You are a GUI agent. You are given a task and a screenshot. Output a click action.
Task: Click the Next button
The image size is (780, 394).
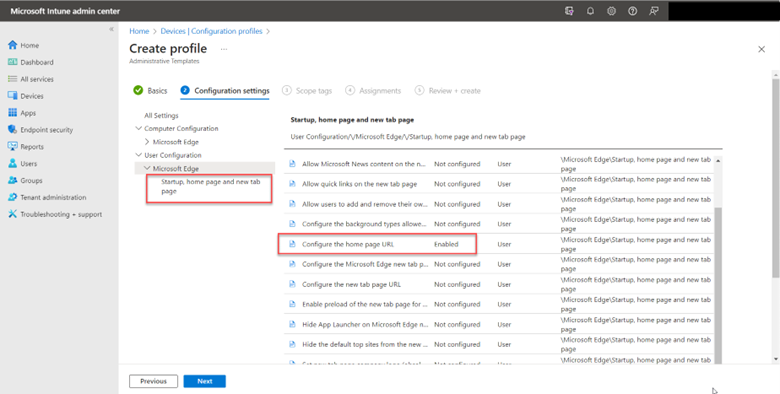pos(204,381)
